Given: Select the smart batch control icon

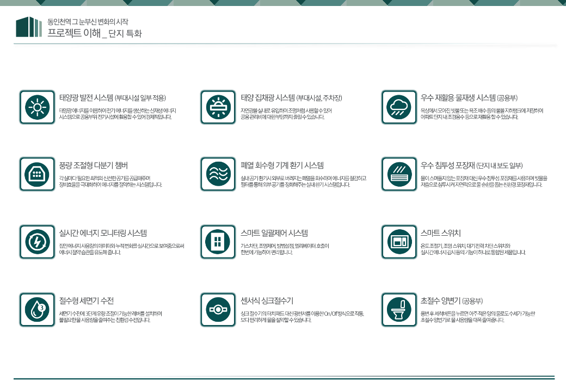Looking at the screenshot, I should click(218, 241).
